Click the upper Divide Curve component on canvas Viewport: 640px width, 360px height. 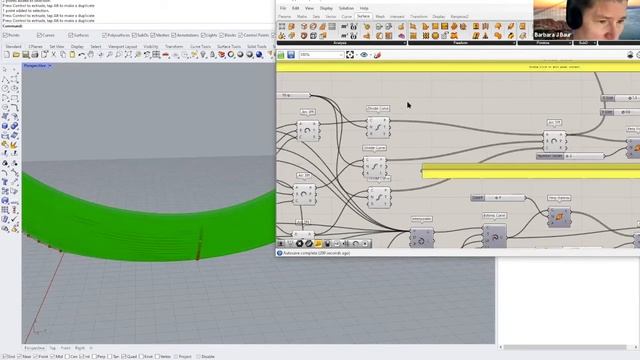tap(378, 127)
